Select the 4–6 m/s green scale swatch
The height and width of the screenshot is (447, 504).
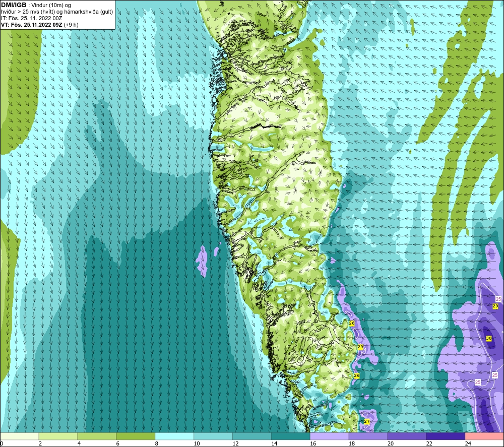tap(97, 436)
